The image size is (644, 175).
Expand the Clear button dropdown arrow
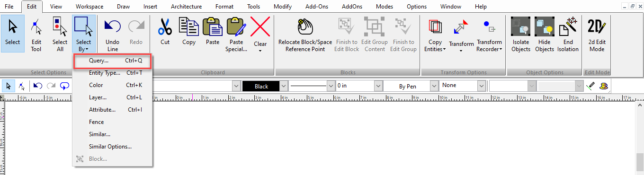point(260,50)
